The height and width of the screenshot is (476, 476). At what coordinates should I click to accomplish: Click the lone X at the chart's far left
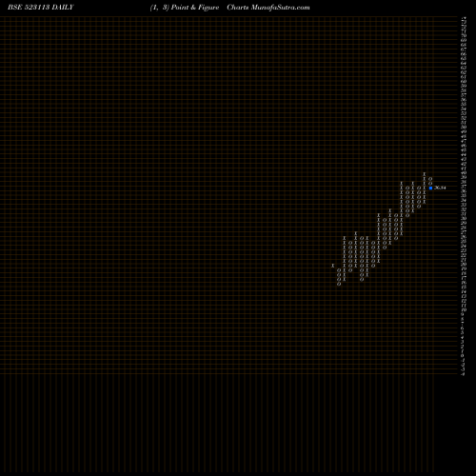333,266
